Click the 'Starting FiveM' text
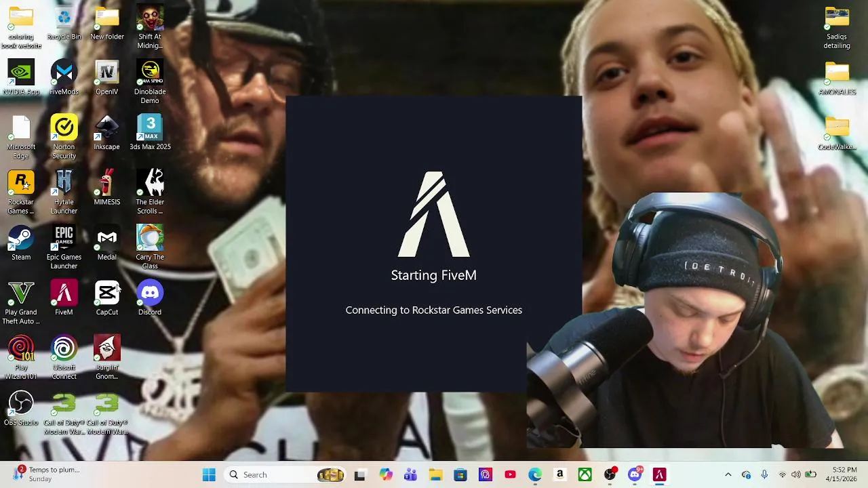Viewport: 868px width, 488px height. [x=434, y=275]
